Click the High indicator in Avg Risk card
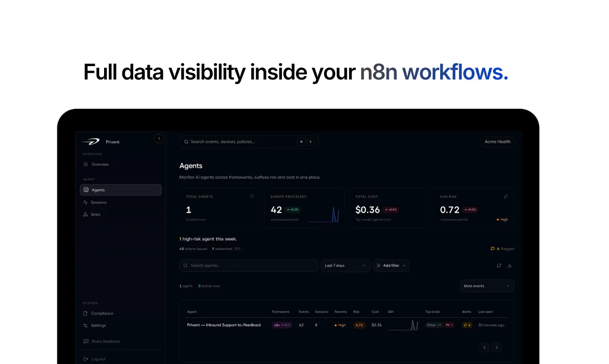 coord(503,220)
